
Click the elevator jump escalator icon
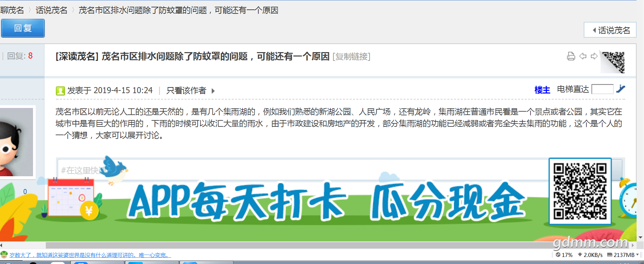coord(620,89)
